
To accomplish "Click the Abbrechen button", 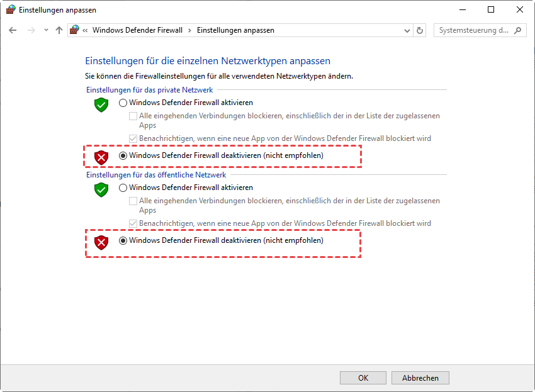I will (420, 378).
